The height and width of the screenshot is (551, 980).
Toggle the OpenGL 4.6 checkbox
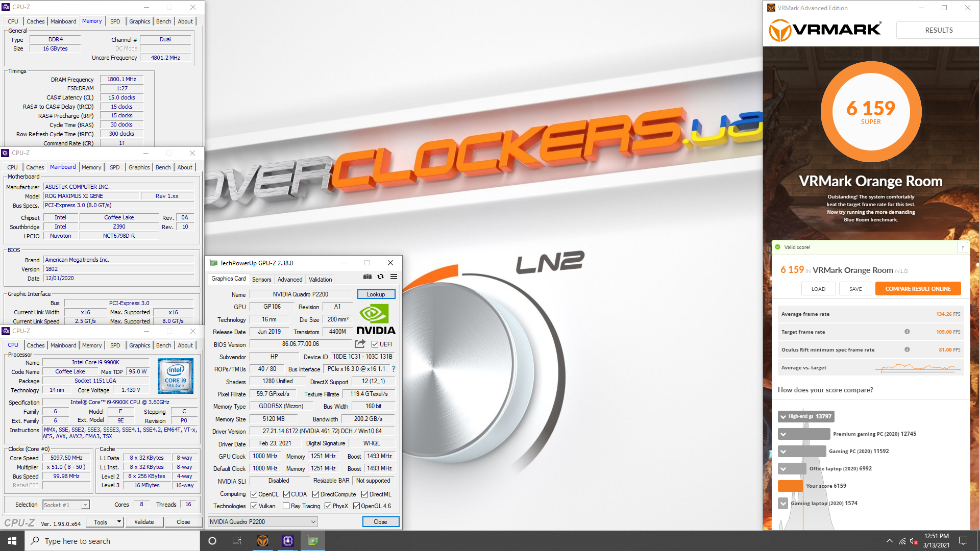coord(356,506)
